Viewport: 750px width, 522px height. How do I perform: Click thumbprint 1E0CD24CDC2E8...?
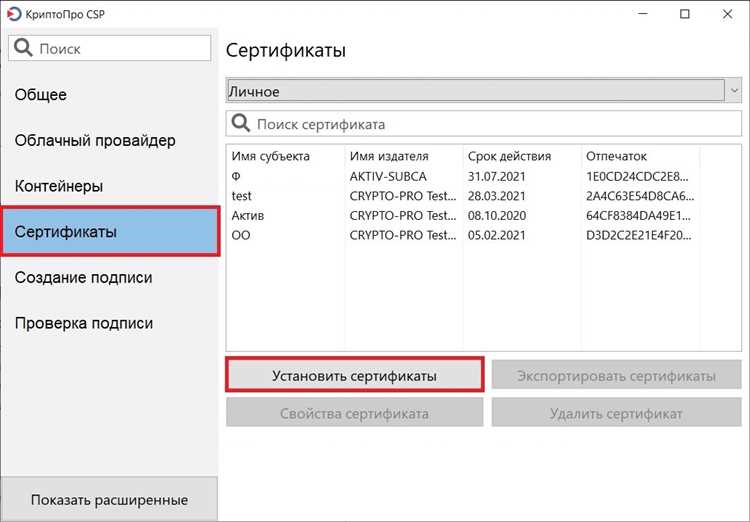coord(637,176)
